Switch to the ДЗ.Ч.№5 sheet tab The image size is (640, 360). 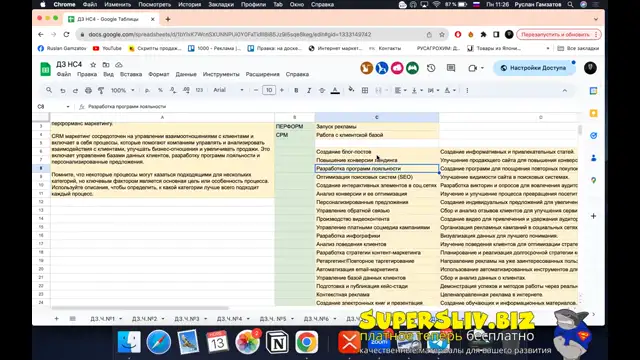(273, 319)
